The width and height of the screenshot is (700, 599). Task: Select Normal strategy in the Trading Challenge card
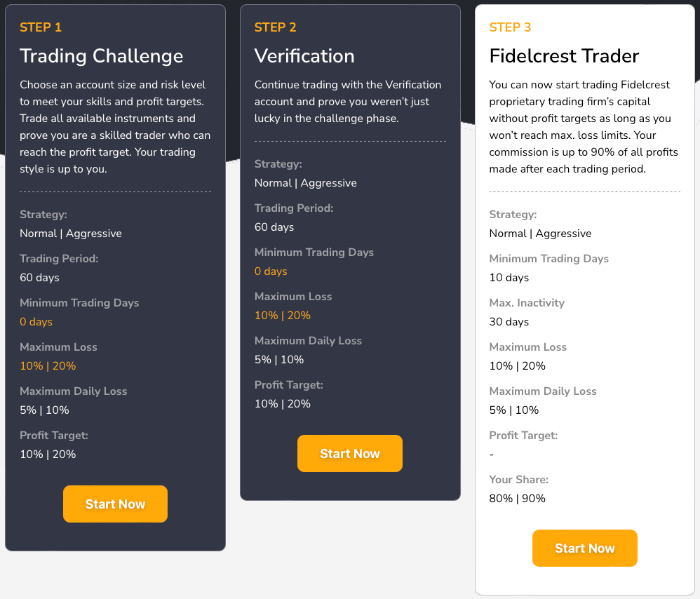coord(36,233)
